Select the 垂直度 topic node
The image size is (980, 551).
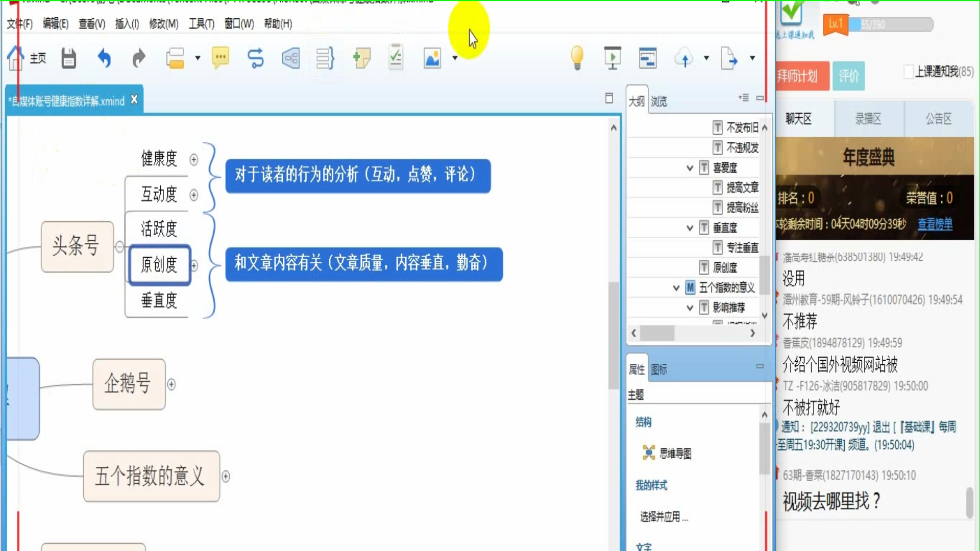point(159,300)
